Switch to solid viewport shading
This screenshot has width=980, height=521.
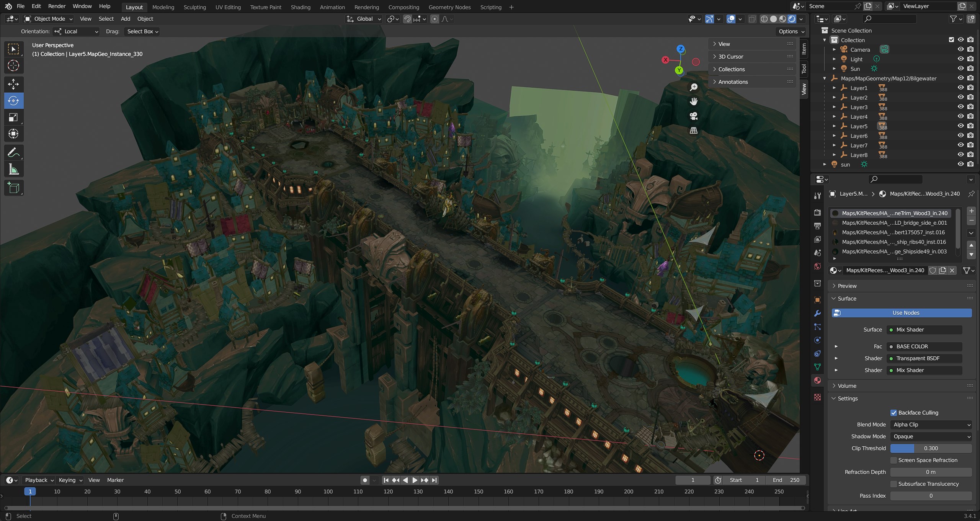pyautogui.click(x=773, y=19)
